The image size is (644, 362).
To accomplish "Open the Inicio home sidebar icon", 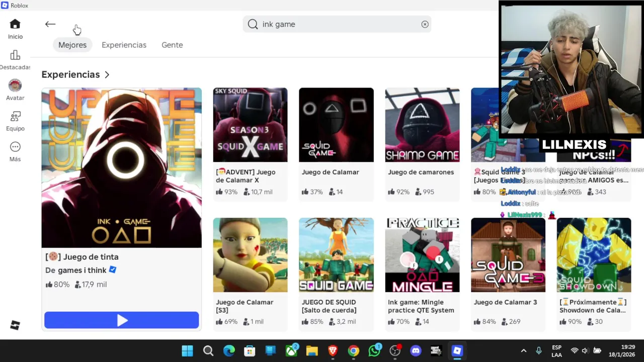I will (x=15, y=24).
